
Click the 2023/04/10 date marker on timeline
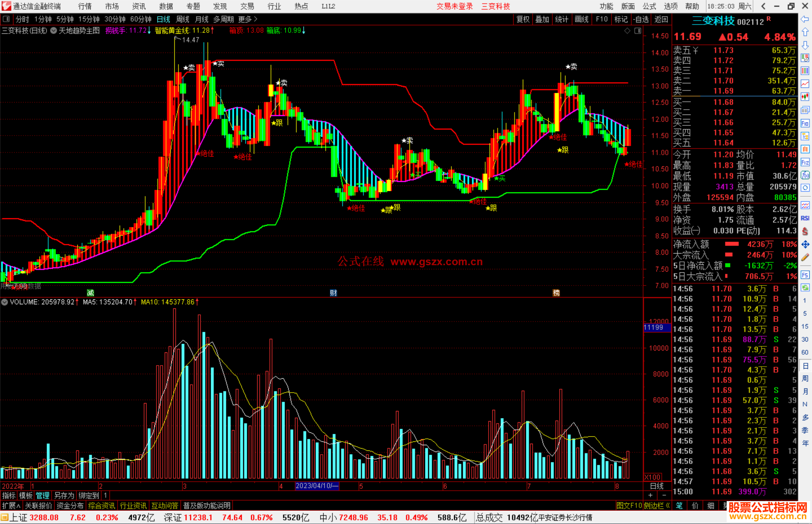coord(317,486)
